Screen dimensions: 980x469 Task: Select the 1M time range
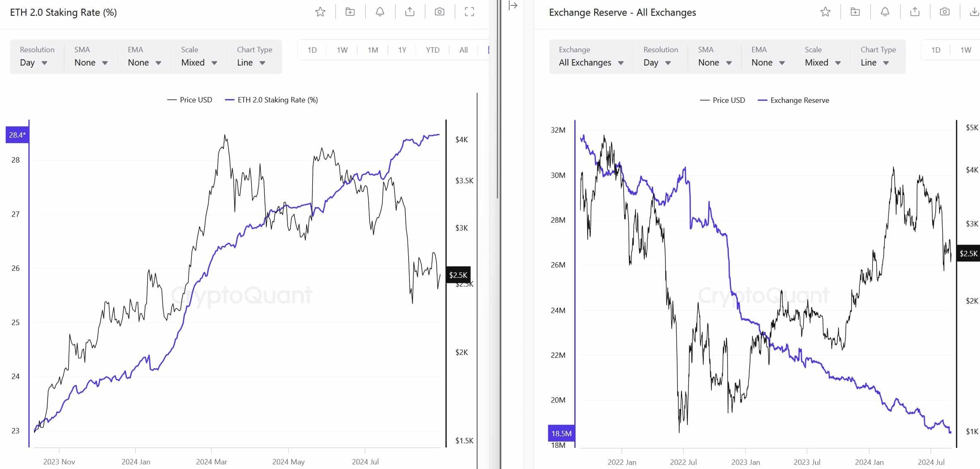tap(373, 50)
